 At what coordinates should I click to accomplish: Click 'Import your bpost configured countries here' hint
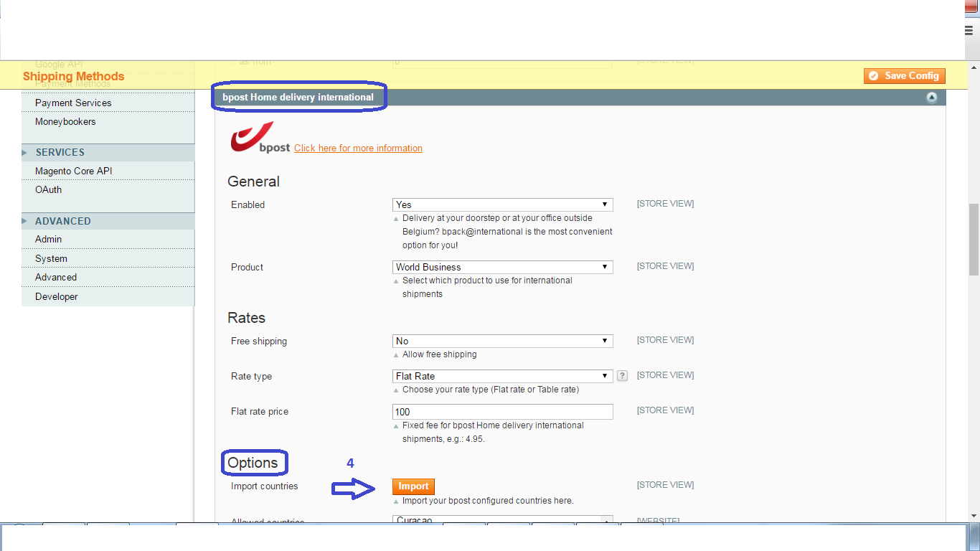point(488,501)
